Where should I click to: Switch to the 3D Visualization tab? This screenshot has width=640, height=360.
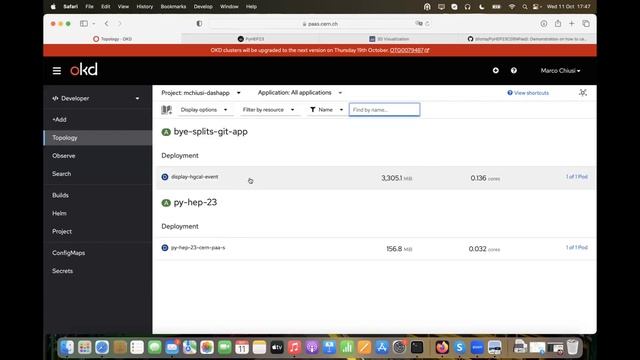pyautogui.click(x=389, y=39)
